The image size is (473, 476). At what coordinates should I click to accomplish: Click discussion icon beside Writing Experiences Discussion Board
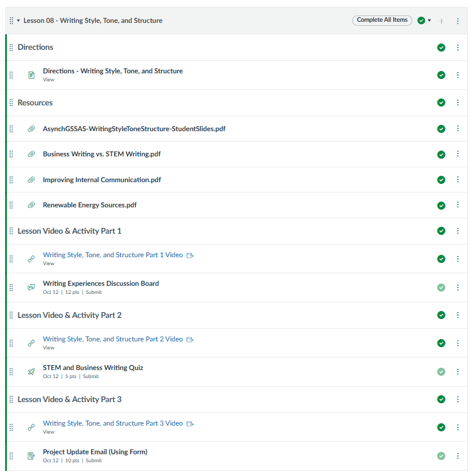pos(31,287)
